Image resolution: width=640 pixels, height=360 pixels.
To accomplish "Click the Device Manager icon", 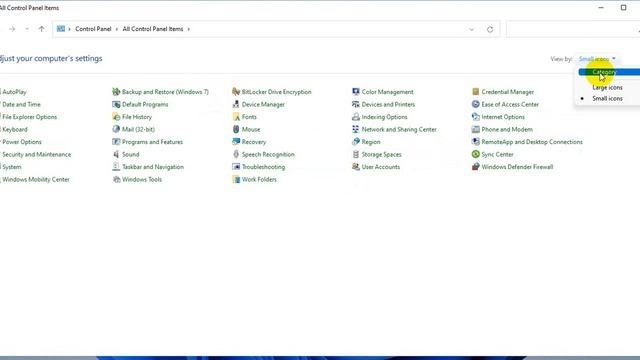I will [x=236, y=104].
